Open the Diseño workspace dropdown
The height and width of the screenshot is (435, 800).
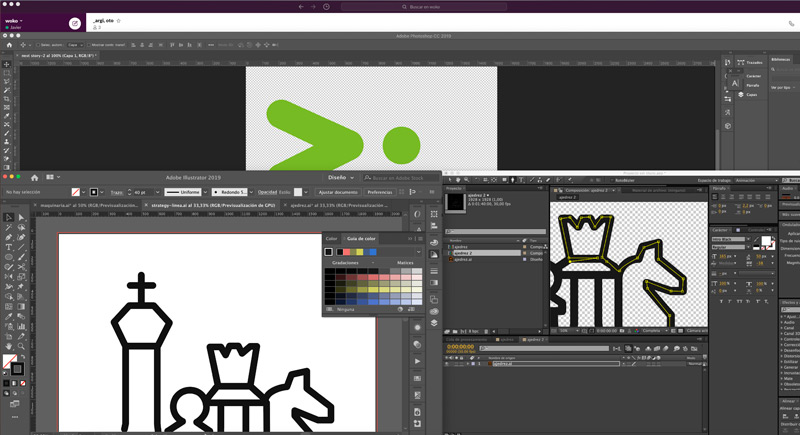pyautogui.click(x=337, y=177)
